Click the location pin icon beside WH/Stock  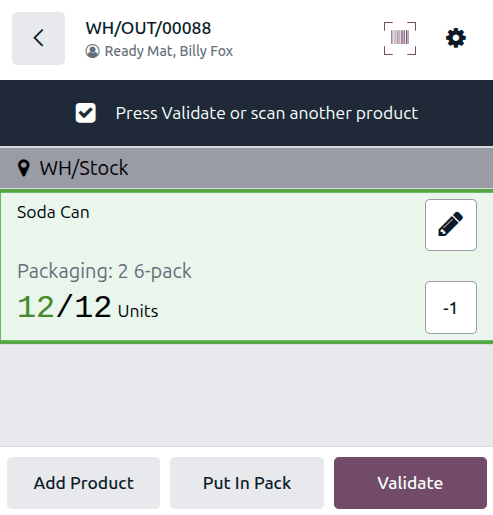pos(24,168)
